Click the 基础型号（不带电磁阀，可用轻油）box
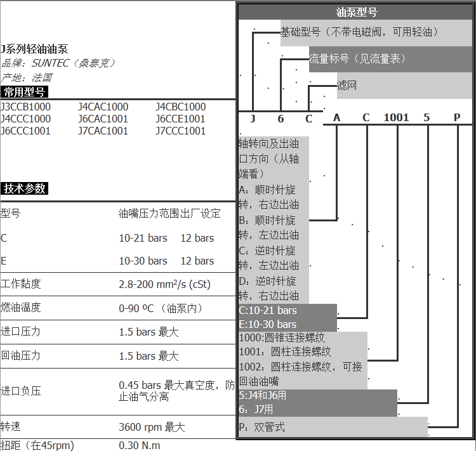The image size is (476, 451). [x=376, y=33]
